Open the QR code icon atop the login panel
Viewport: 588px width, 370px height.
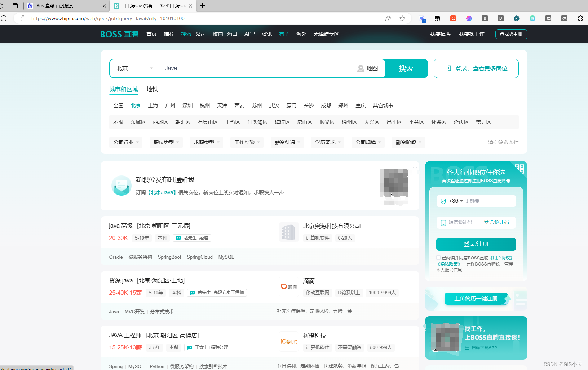coord(520,168)
